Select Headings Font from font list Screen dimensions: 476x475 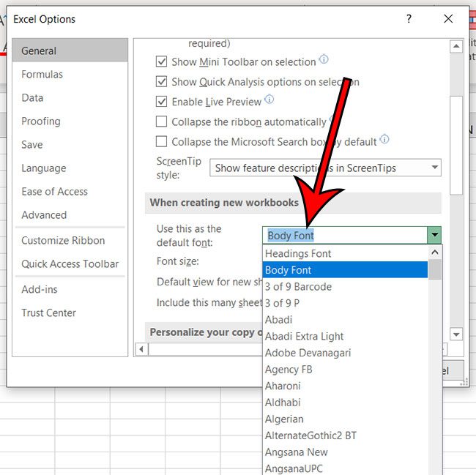point(298,253)
